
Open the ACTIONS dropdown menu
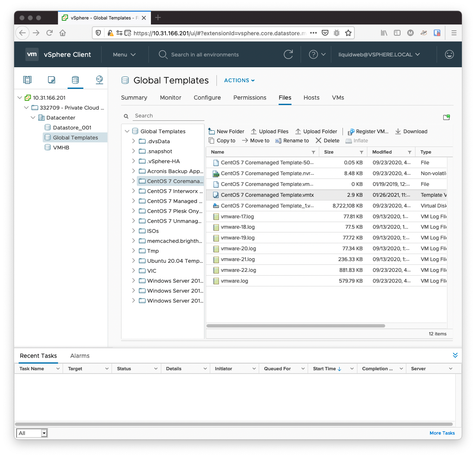(x=239, y=81)
